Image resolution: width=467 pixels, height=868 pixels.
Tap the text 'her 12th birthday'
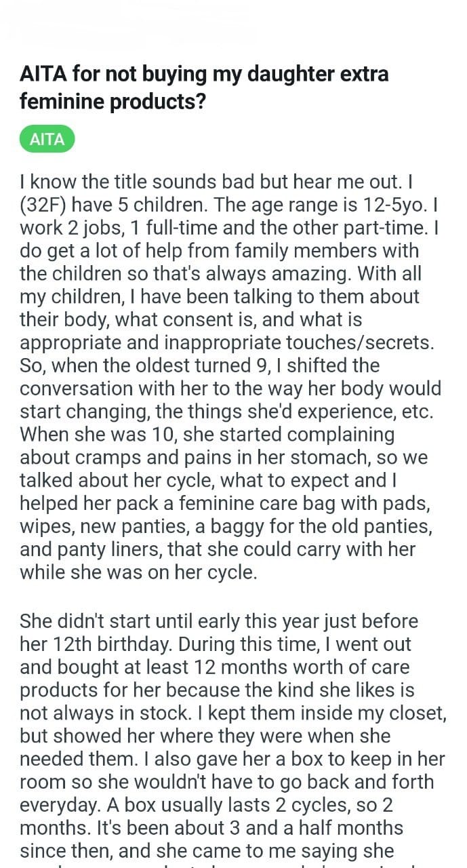click(x=99, y=645)
